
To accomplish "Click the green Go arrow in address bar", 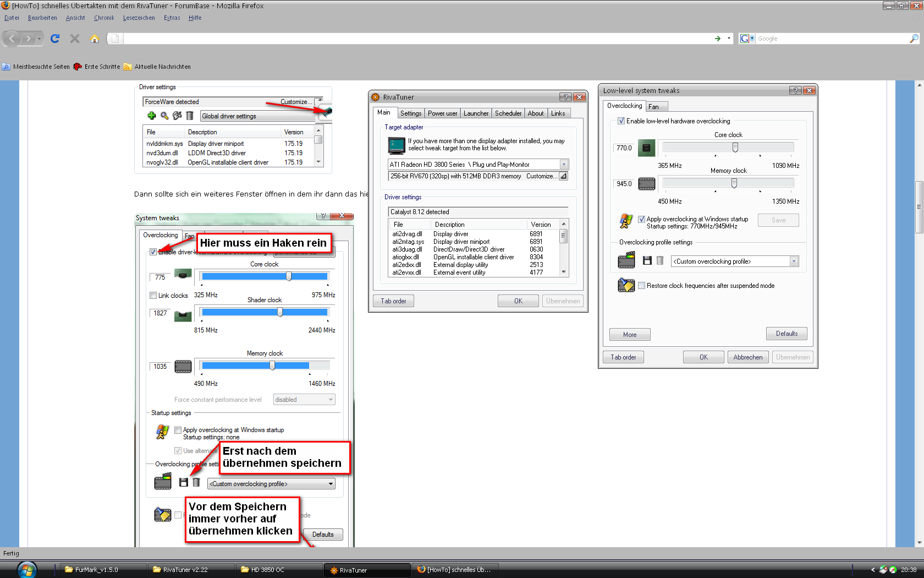I will 717,39.
